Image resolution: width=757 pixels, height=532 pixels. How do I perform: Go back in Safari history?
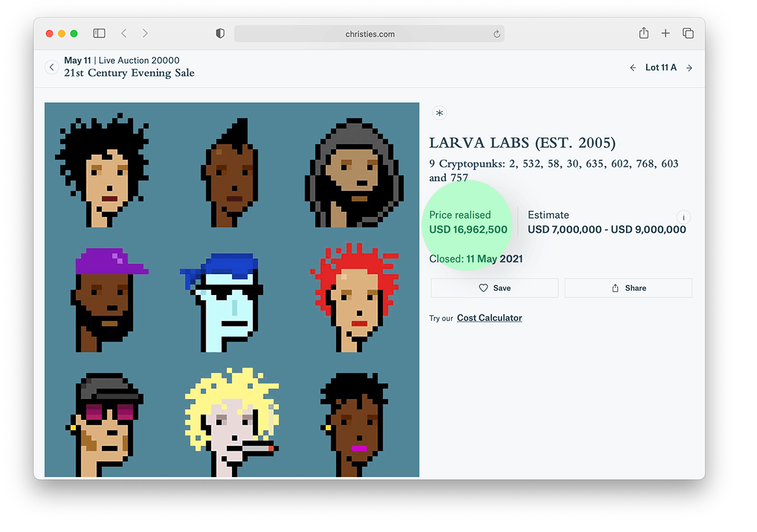coord(124,33)
